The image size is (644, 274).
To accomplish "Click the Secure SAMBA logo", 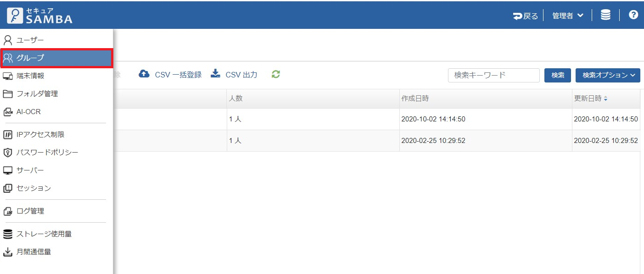I will (40, 15).
